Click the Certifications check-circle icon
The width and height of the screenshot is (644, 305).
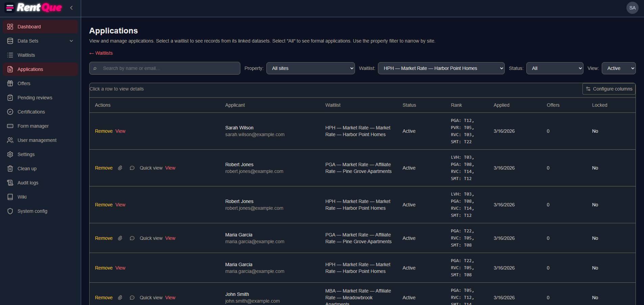10,112
